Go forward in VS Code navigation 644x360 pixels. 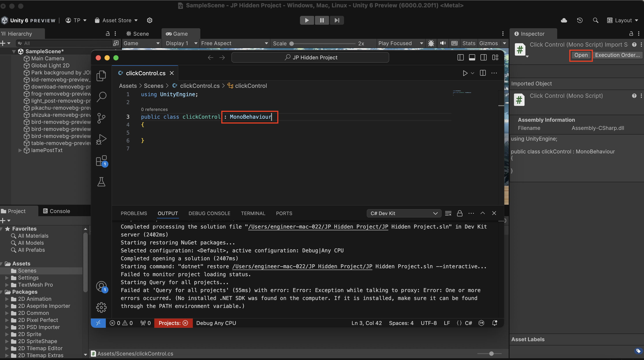tap(222, 58)
